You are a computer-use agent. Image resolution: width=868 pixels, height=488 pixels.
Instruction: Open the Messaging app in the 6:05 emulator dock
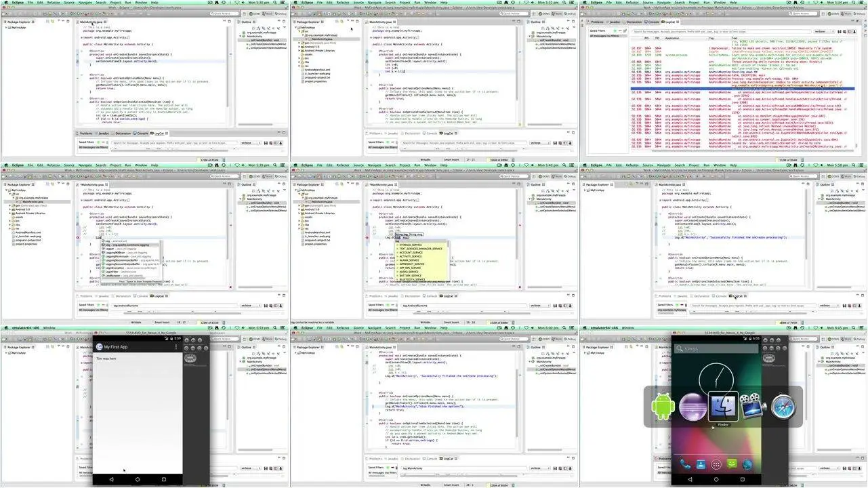click(x=732, y=464)
